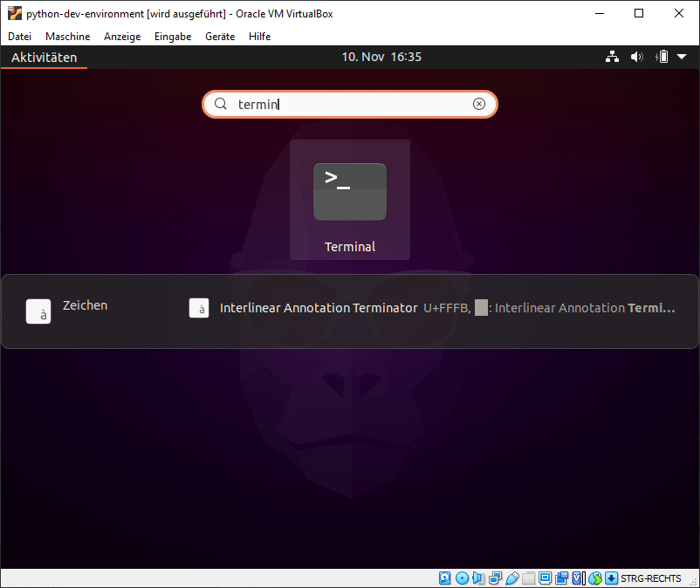The height and width of the screenshot is (588, 700).
Task: Open the clock showing 10. Nov 16:35
Action: click(381, 57)
